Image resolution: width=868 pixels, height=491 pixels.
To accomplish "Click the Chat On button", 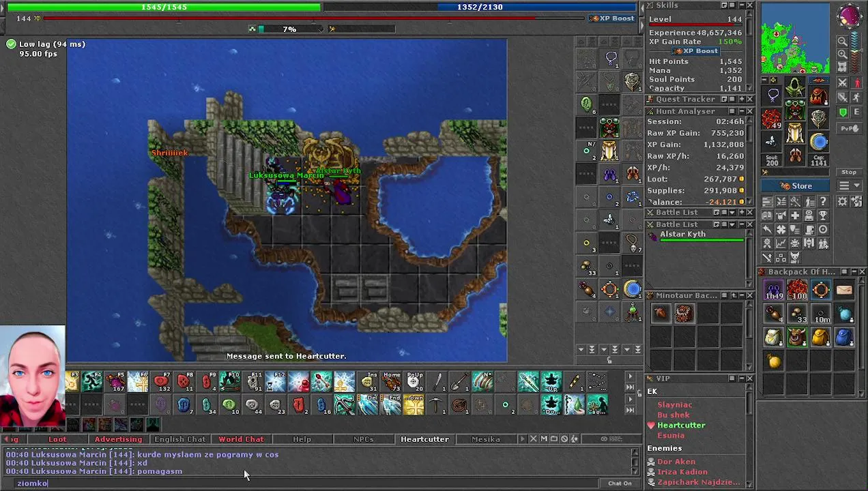I will (620, 483).
